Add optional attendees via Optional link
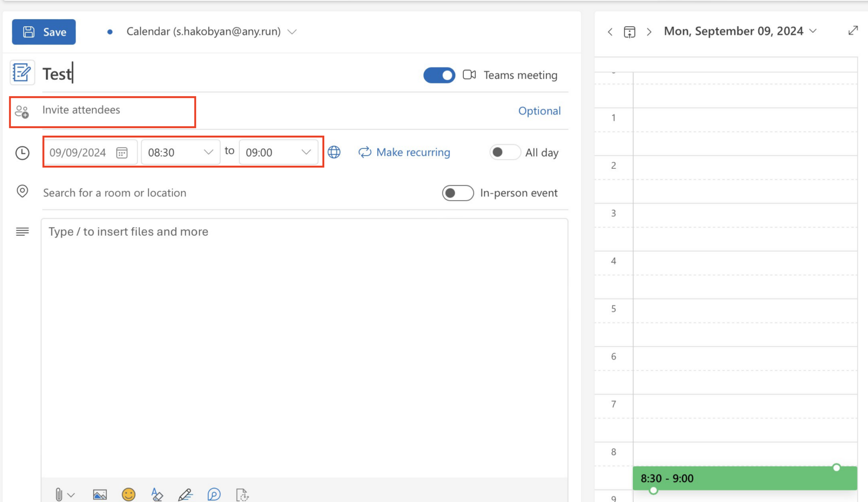This screenshot has width=868, height=502. click(x=539, y=111)
